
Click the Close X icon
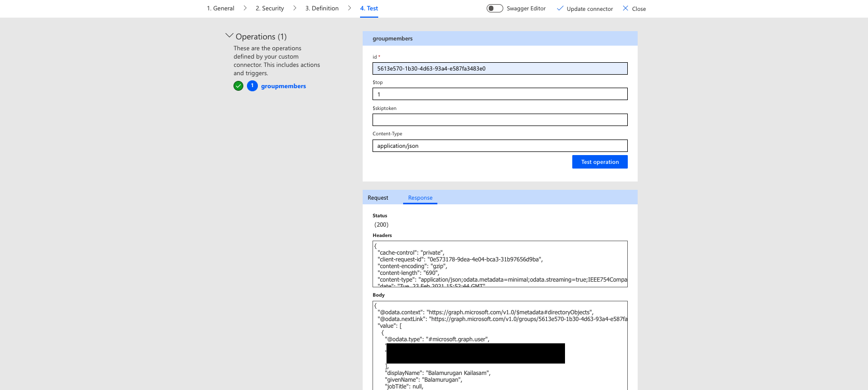[x=625, y=8]
